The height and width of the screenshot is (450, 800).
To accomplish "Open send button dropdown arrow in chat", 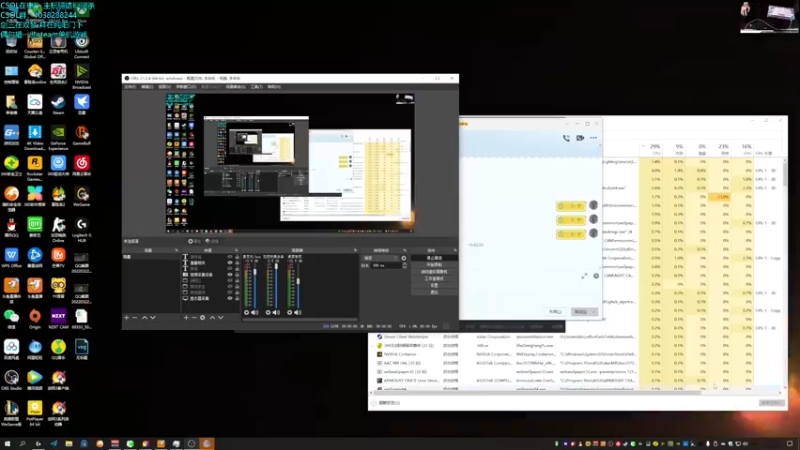I will click(593, 312).
